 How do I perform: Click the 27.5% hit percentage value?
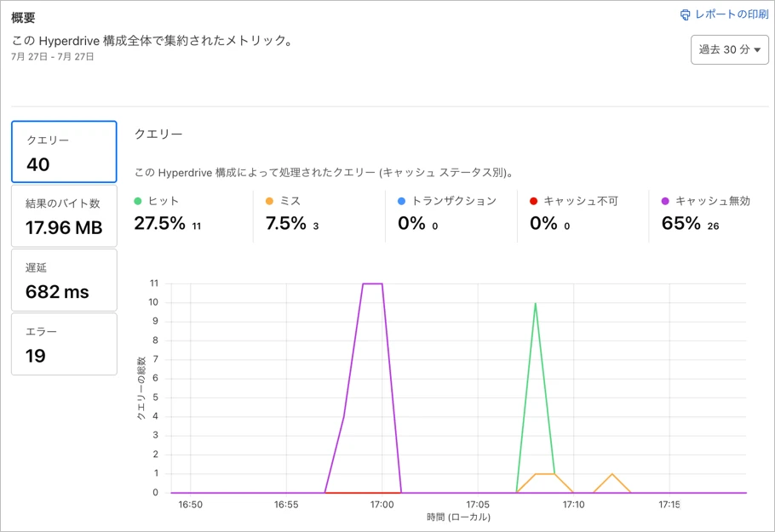(x=160, y=224)
